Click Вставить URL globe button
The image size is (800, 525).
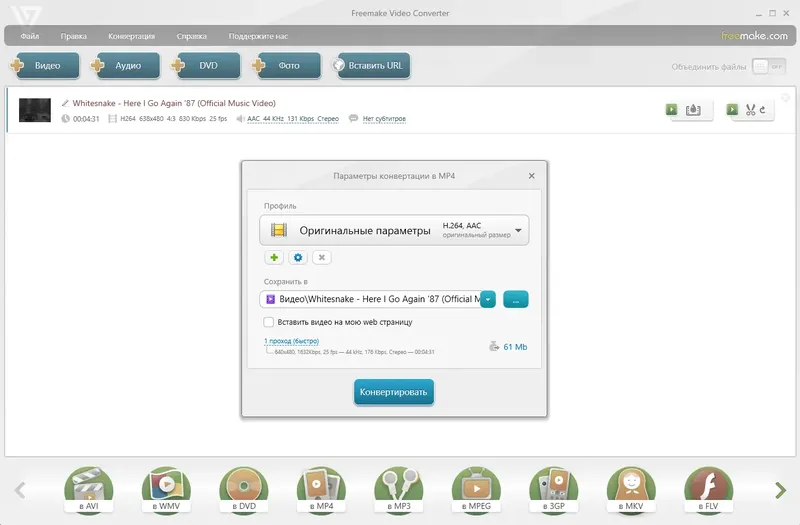[371, 65]
